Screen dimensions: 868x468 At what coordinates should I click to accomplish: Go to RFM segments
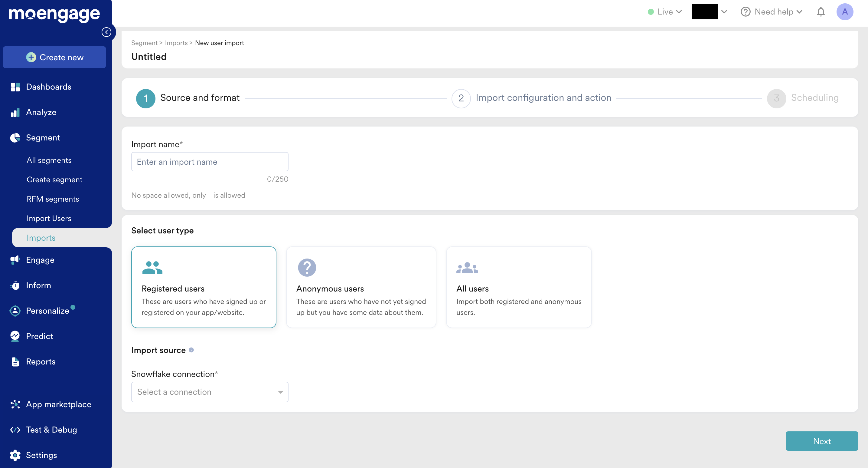click(x=53, y=199)
